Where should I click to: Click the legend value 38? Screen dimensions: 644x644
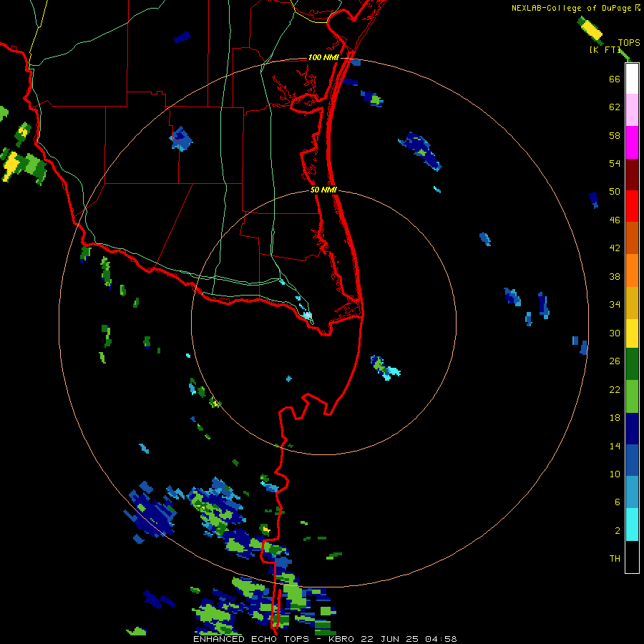[x=615, y=277]
